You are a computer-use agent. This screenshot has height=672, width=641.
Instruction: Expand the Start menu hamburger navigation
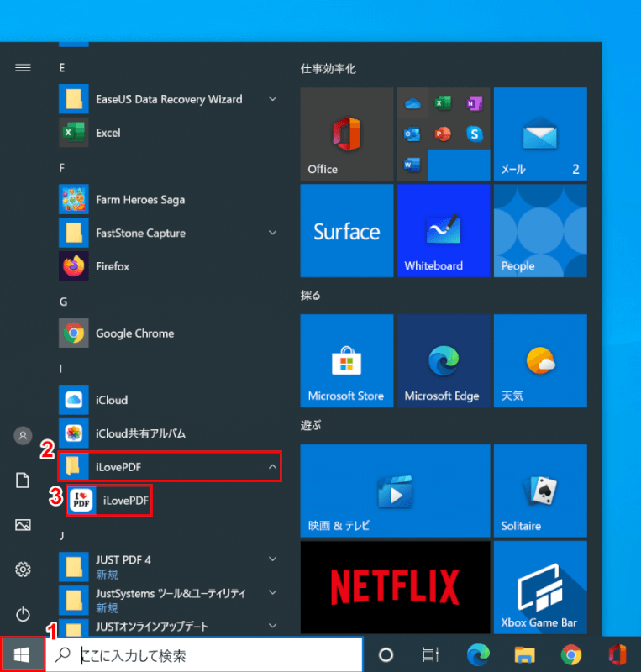pos(23,68)
